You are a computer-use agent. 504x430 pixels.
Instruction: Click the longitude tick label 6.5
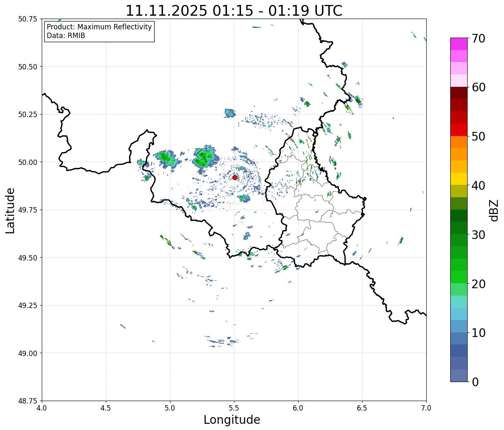362,408
